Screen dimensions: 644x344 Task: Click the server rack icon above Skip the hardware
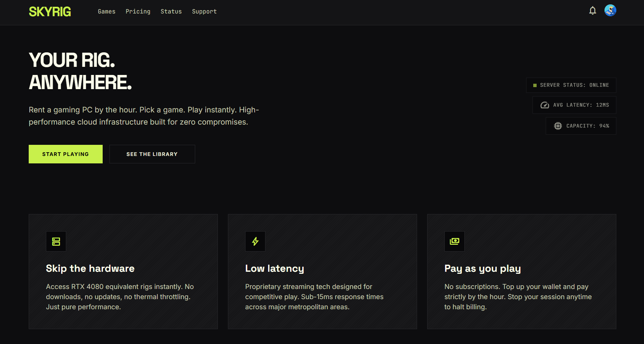pos(56,241)
